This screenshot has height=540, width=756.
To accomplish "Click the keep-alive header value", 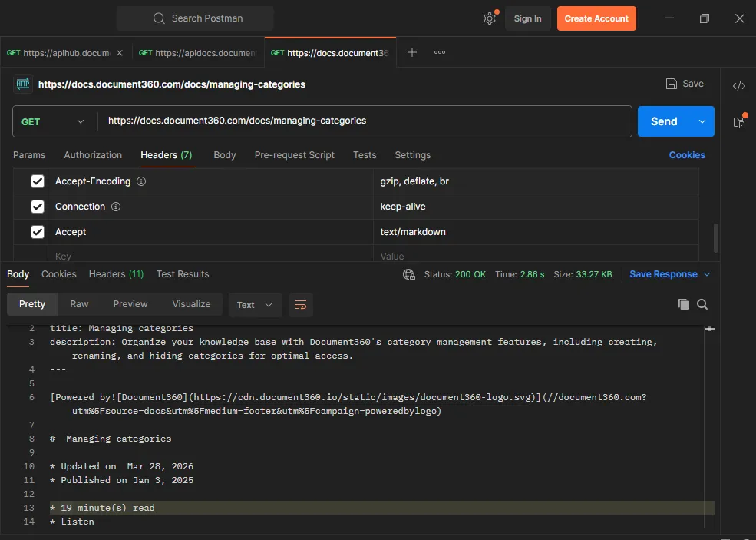I will 403,207.
